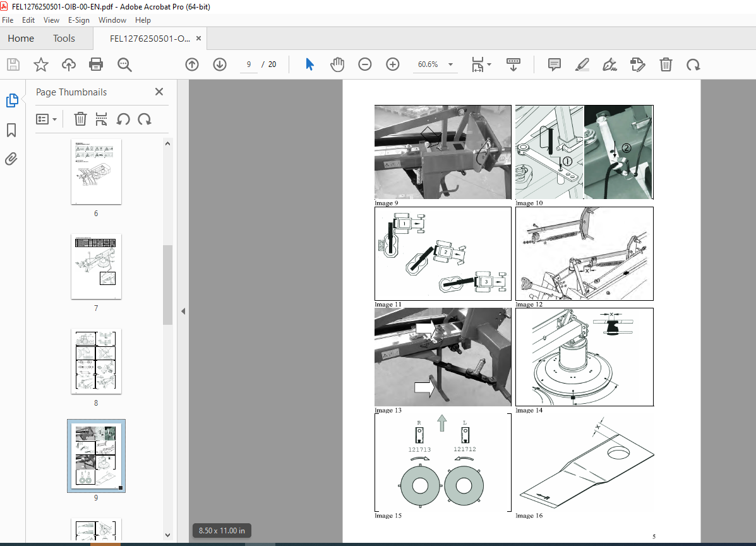This screenshot has width=756, height=546.
Task: Switch to the Home tab
Action: (21, 38)
